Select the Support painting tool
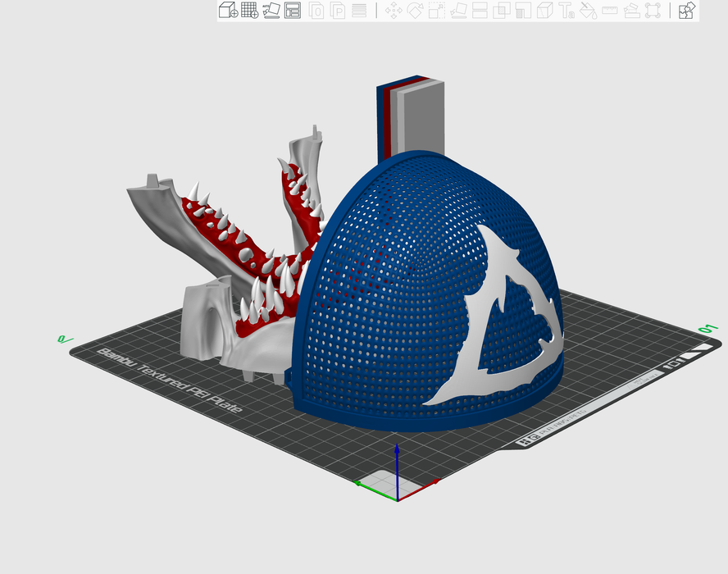The width and height of the screenshot is (728, 574). coord(523,11)
